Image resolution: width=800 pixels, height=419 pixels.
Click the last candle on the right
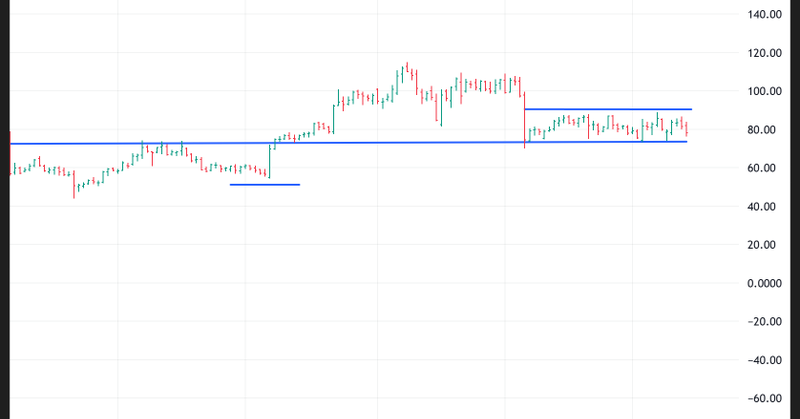686,129
